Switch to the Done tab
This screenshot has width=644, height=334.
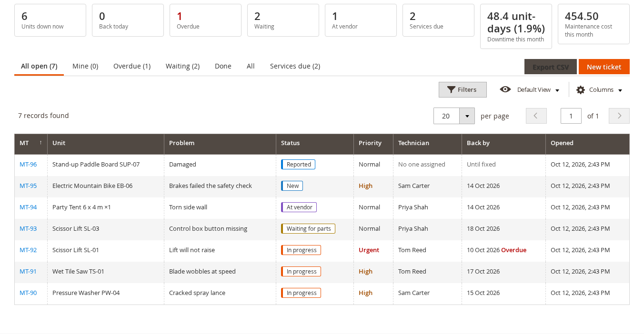point(223,66)
